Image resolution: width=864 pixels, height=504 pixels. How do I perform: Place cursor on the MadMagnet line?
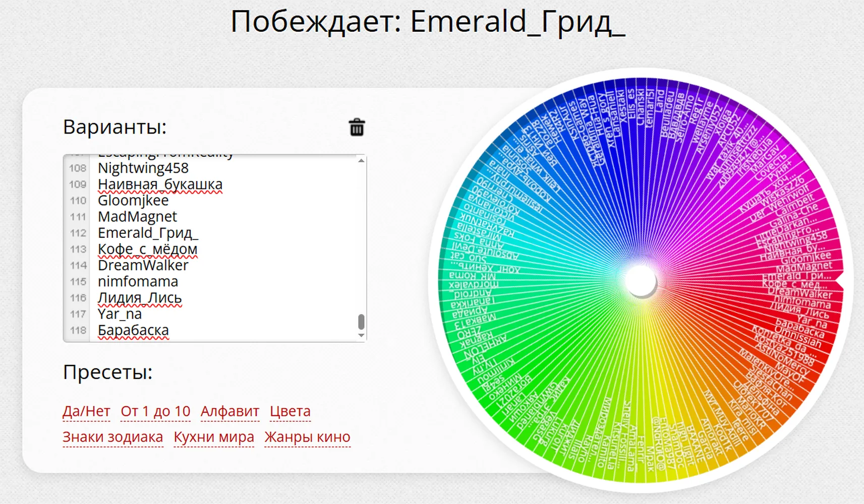(137, 217)
